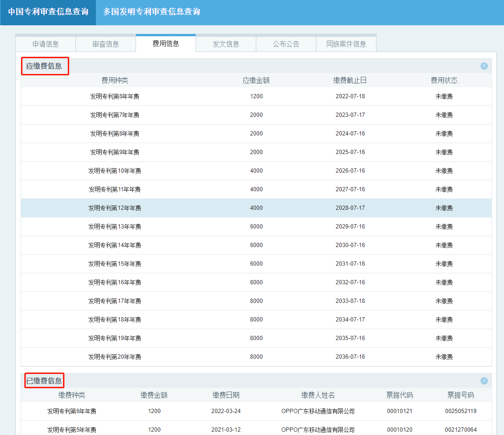Select the 发明专利第18年年费 row

256,320
